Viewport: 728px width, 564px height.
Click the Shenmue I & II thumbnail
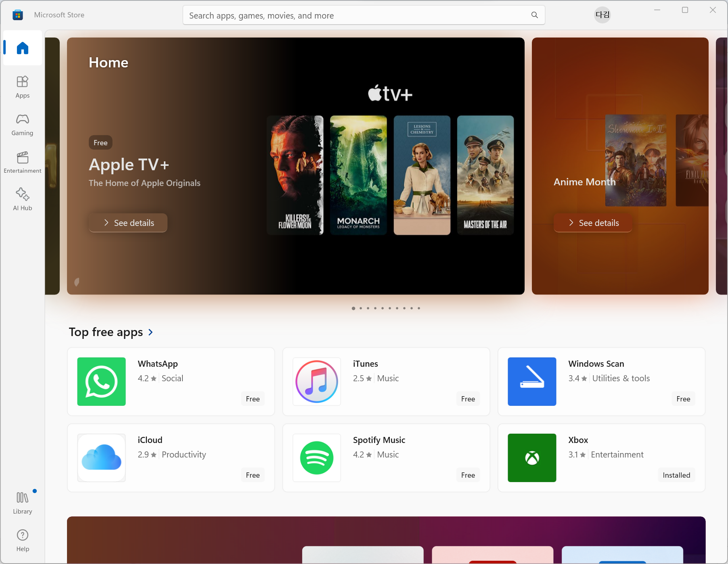pos(636,161)
